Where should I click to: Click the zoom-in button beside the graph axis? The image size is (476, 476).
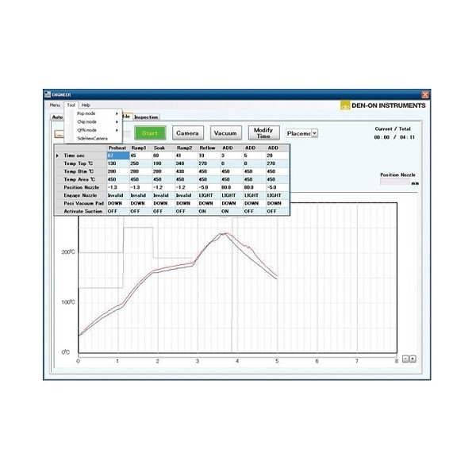click(x=413, y=359)
